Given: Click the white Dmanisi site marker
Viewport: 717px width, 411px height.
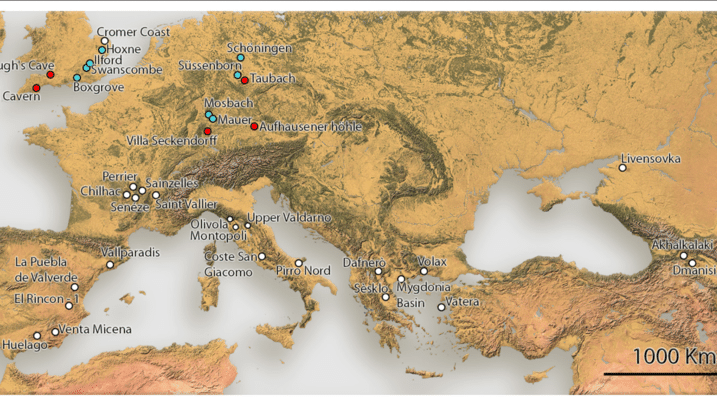Looking at the screenshot, I should coord(692,263).
